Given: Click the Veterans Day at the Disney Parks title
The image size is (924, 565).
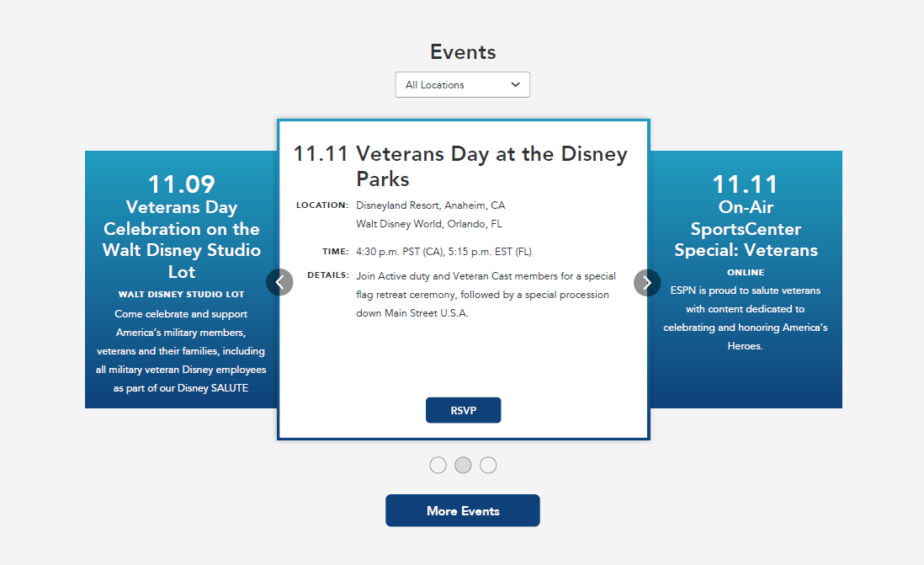Looking at the screenshot, I should pyautogui.click(x=491, y=167).
